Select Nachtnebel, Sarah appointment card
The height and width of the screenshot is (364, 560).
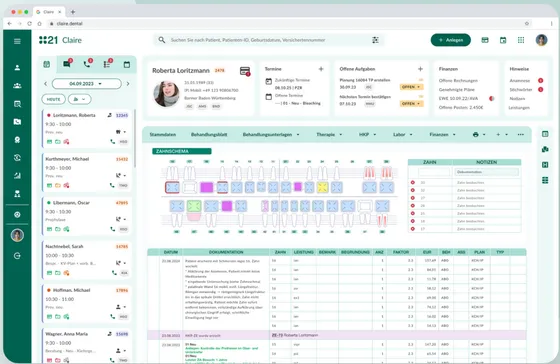[87, 260]
